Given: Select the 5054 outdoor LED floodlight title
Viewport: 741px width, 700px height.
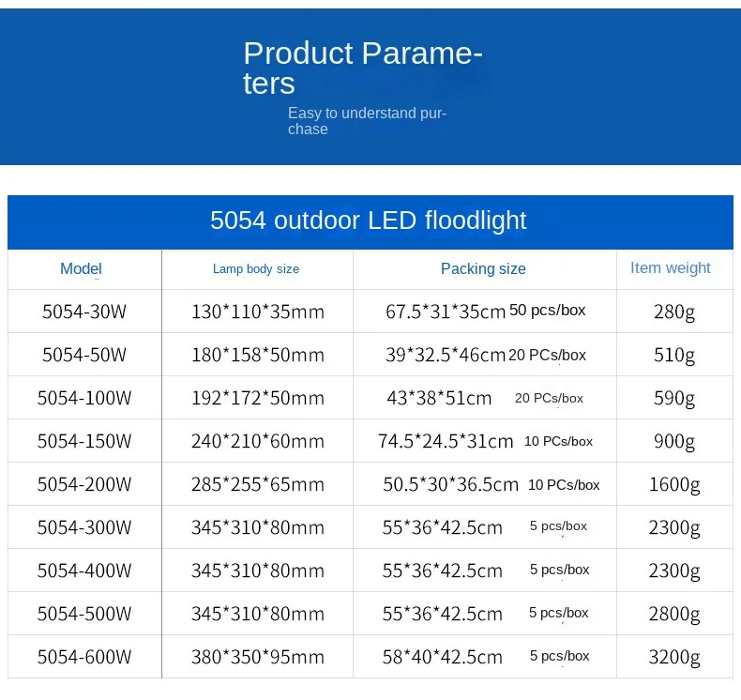Looking at the screenshot, I should [368, 221].
